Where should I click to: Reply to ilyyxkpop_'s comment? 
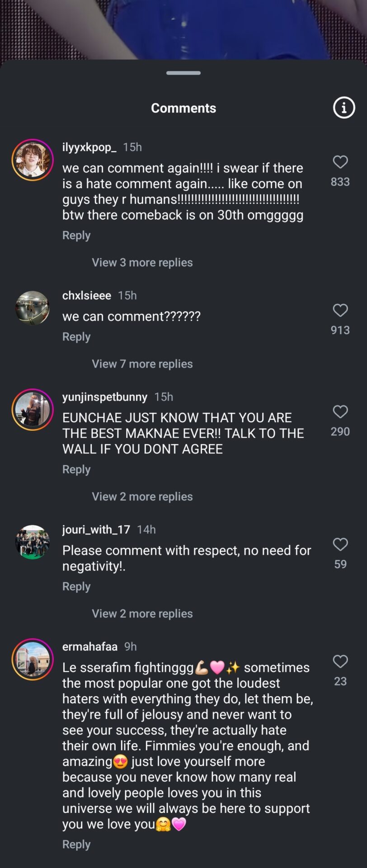point(76,235)
